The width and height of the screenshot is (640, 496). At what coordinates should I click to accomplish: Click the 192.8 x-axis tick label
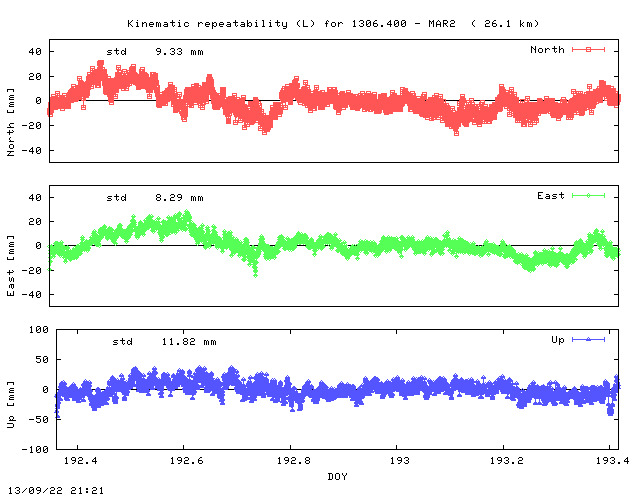pyautogui.click(x=293, y=460)
